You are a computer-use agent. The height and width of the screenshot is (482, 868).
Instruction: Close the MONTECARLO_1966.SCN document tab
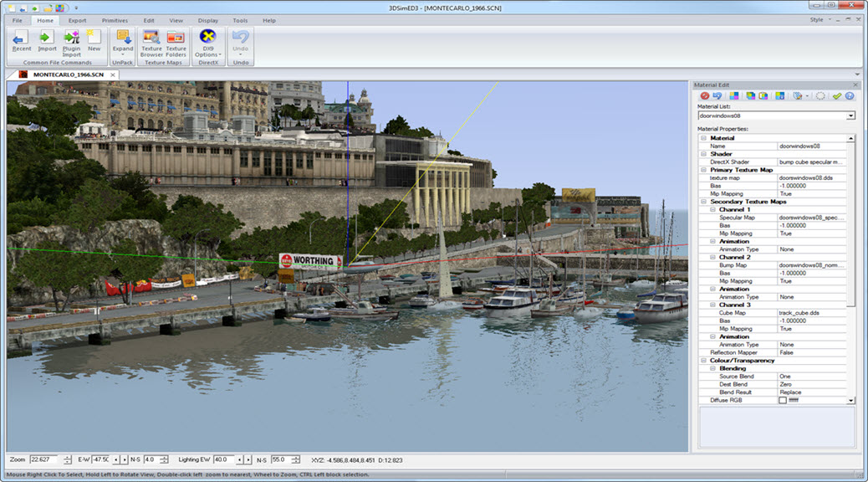pyautogui.click(x=113, y=74)
